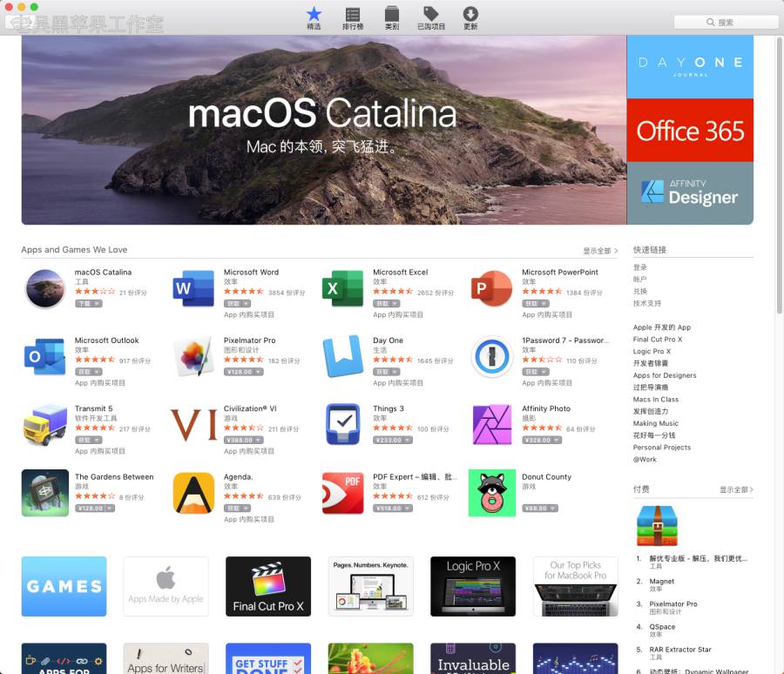Open the GAMES collection tile
The image size is (784, 674).
point(64,586)
